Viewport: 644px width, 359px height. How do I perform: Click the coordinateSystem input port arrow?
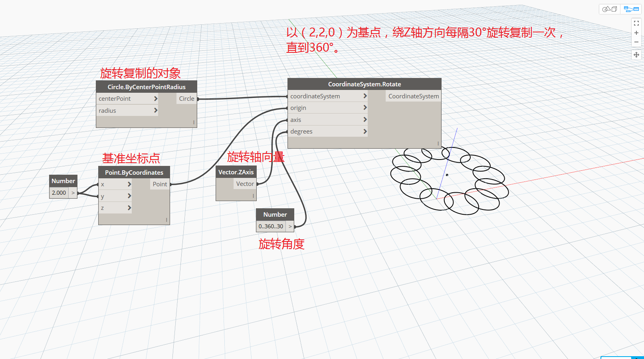(365, 96)
